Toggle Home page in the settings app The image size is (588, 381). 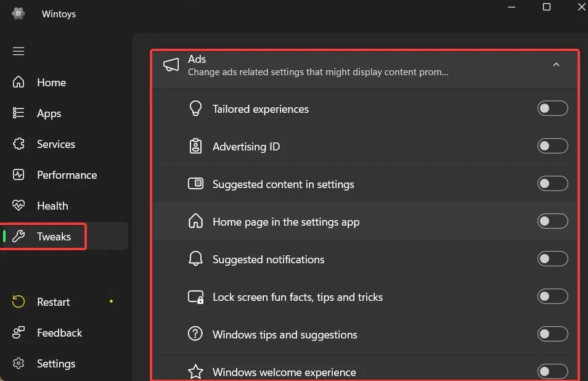pyautogui.click(x=552, y=221)
